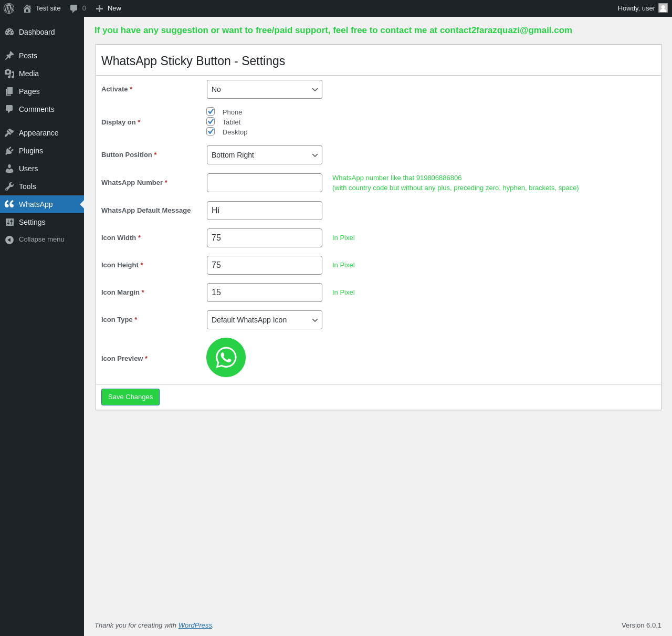Viewport: 672px width, 636px height.
Task: Go to the Posts menu
Action: point(42,56)
